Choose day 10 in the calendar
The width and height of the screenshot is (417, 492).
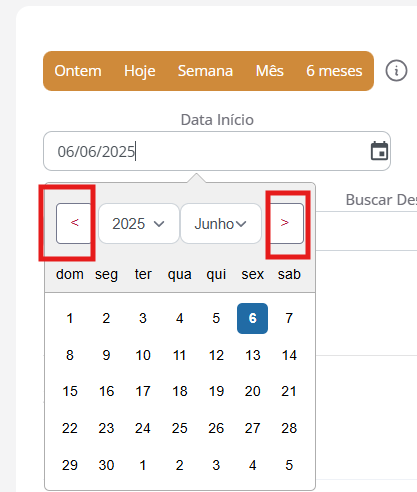click(143, 355)
